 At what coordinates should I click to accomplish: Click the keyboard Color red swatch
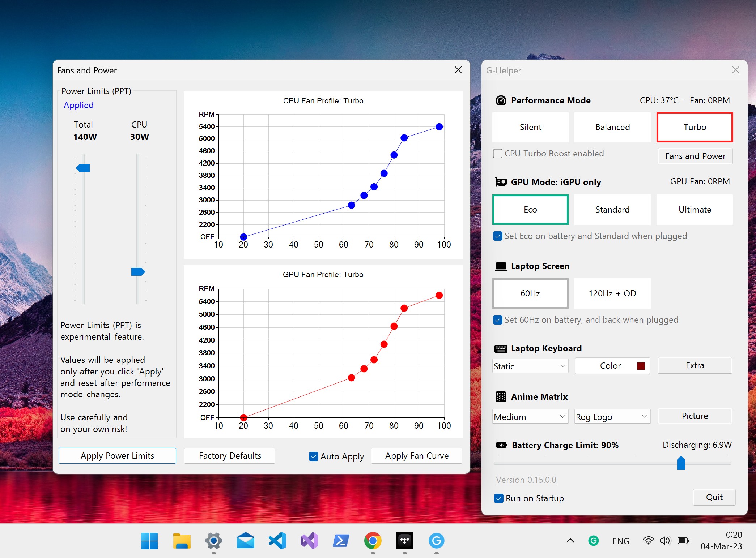(641, 366)
